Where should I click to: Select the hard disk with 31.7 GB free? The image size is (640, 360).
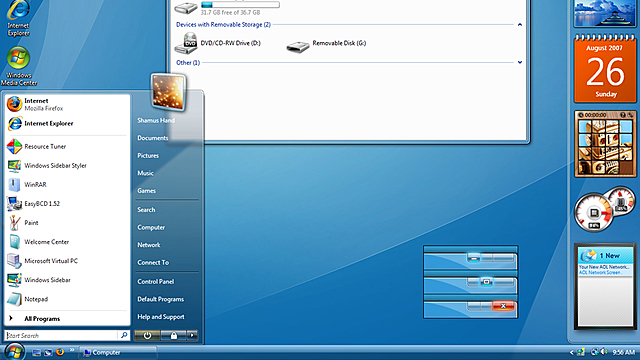pyautogui.click(x=227, y=7)
